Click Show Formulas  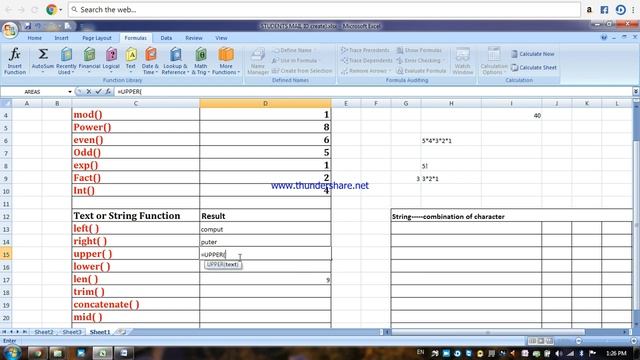[420, 50]
